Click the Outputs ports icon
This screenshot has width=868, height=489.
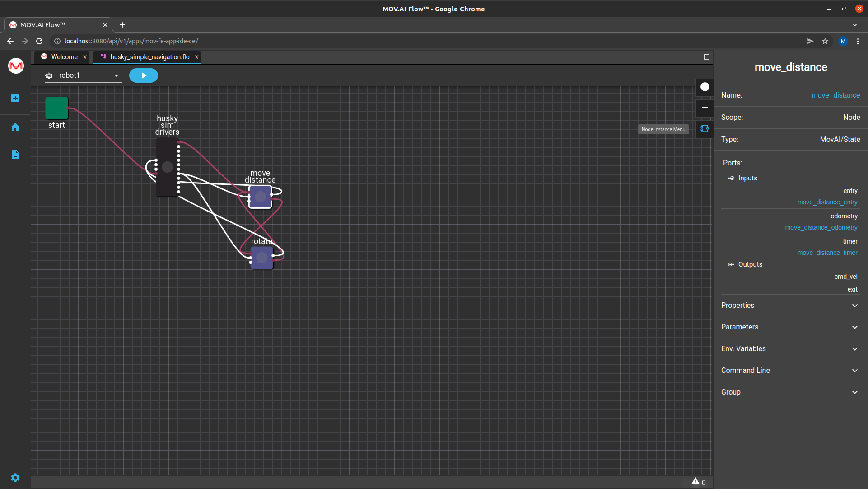coord(731,264)
